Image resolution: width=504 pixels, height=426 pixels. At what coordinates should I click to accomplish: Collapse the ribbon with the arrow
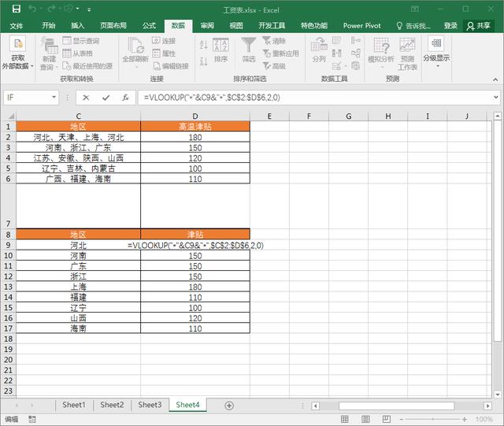tap(495, 79)
